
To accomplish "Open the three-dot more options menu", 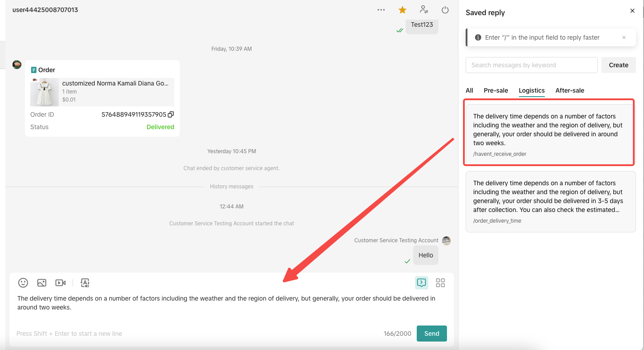I will coord(381,10).
